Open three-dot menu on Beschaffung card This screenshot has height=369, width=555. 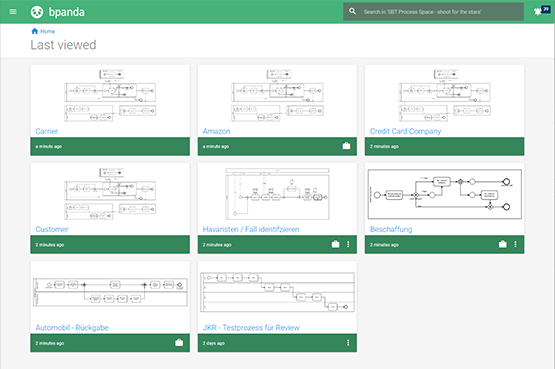coord(515,244)
